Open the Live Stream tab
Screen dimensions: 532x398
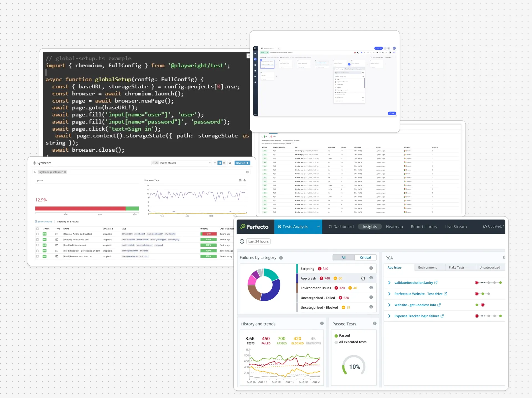456,227
